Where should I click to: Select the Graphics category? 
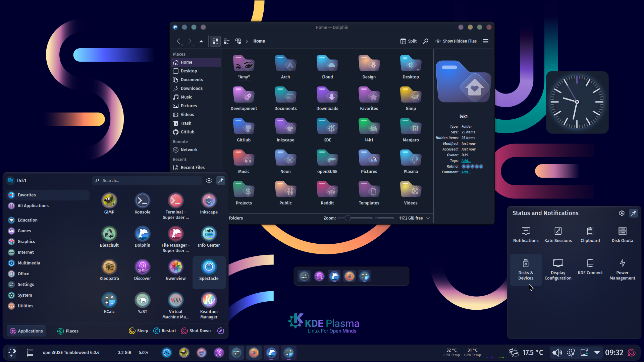48,241
